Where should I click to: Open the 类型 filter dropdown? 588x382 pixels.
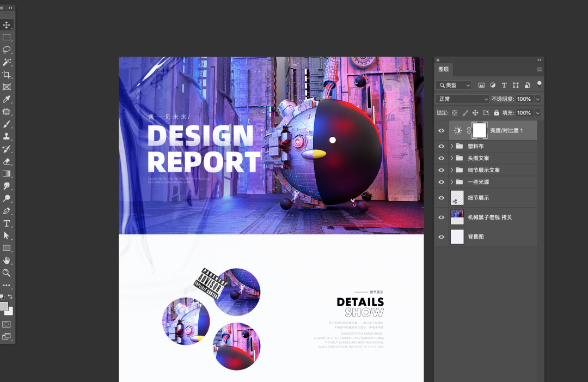454,85
